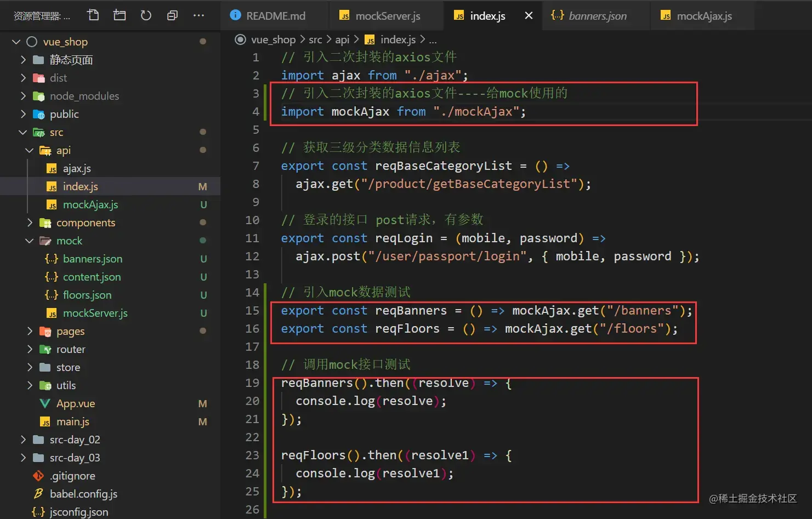Screen dimensions: 812x519
Task: Click the reqBaseCategoryList code line
Action: pos(425,166)
